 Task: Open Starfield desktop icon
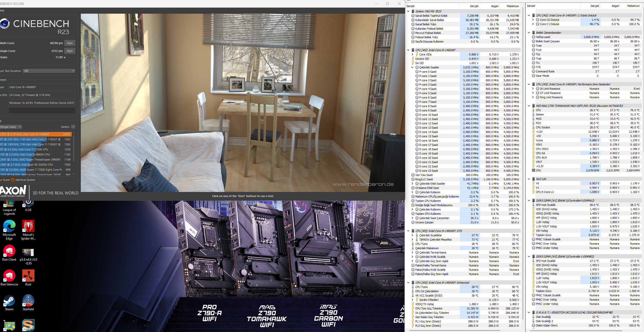click(28, 303)
